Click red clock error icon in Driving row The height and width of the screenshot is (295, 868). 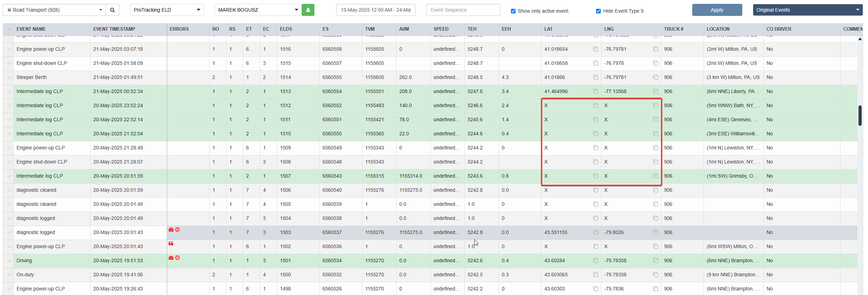click(x=177, y=258)
